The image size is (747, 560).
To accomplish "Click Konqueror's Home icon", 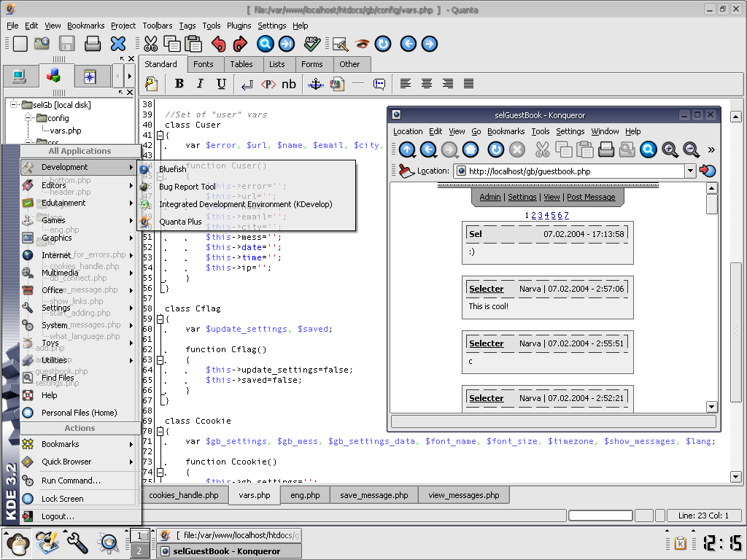I will click(471, 149).
